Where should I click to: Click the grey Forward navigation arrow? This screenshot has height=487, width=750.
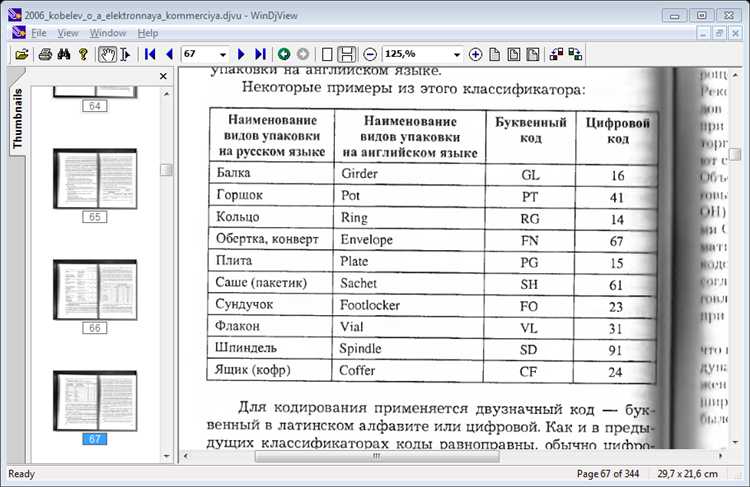click(303, 55)
